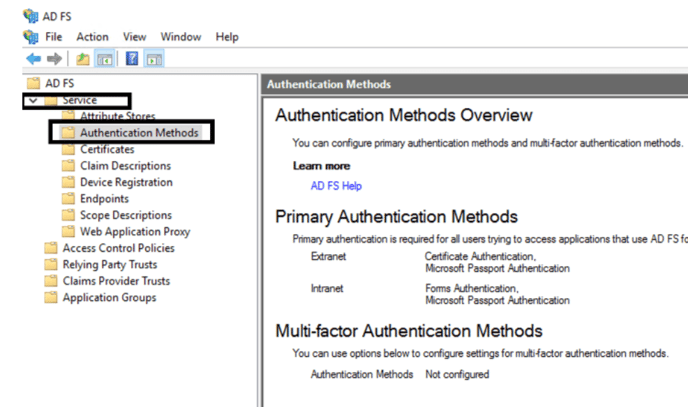Select the Web Application Proxy node
The image size is (688, 407).
click(134, 232)
